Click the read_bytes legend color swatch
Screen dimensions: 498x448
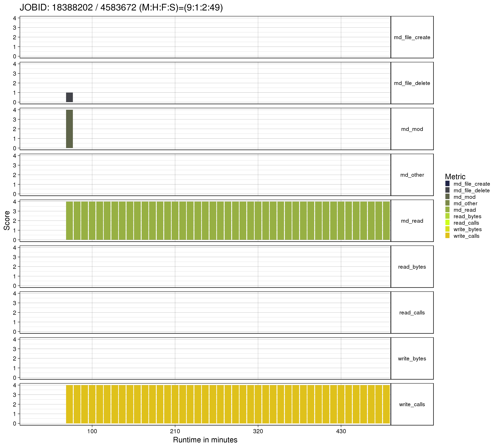click(447, 216)
